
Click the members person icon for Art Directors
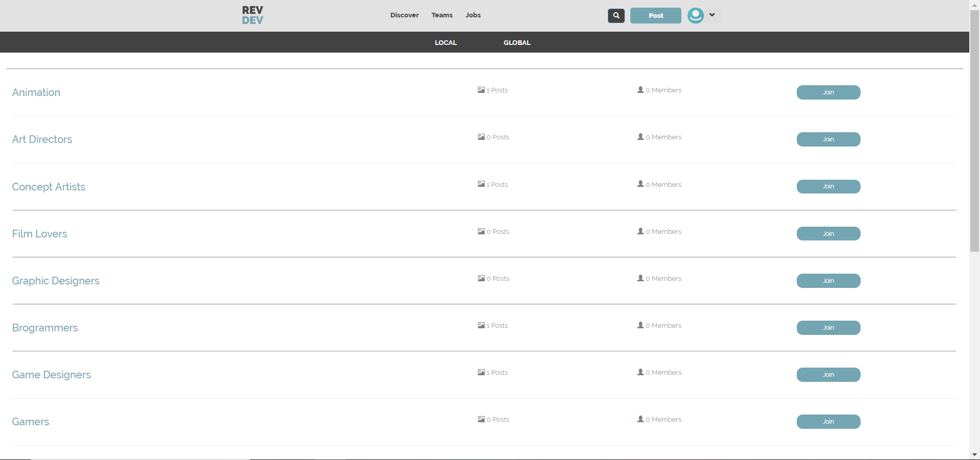point(641,136)
